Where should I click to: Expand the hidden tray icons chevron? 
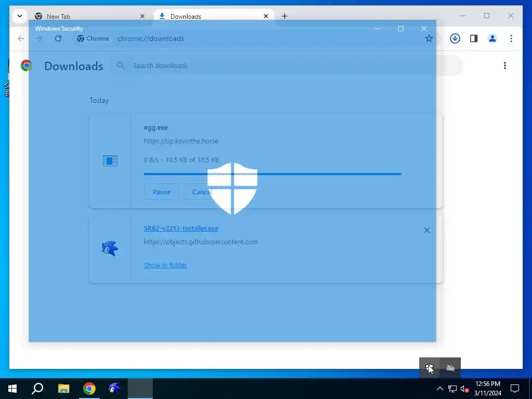[x=440, y=389]
